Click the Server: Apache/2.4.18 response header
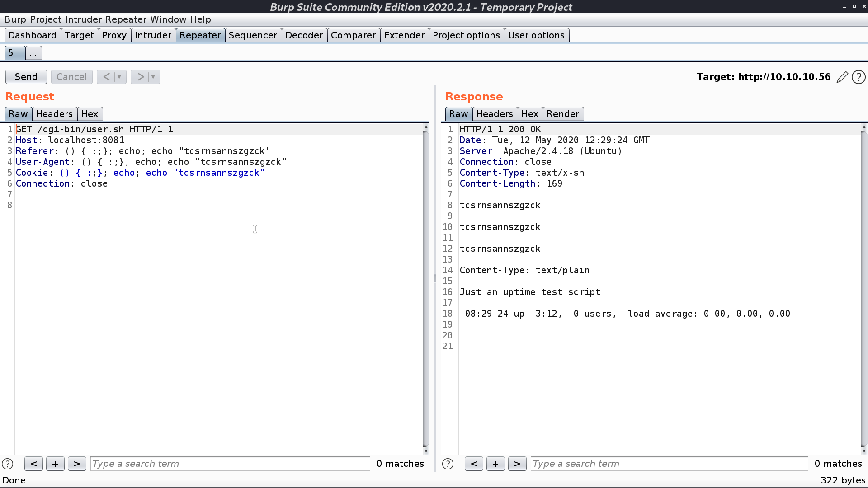The height and width of the screenshot is (488, 868). pos(541,151)
